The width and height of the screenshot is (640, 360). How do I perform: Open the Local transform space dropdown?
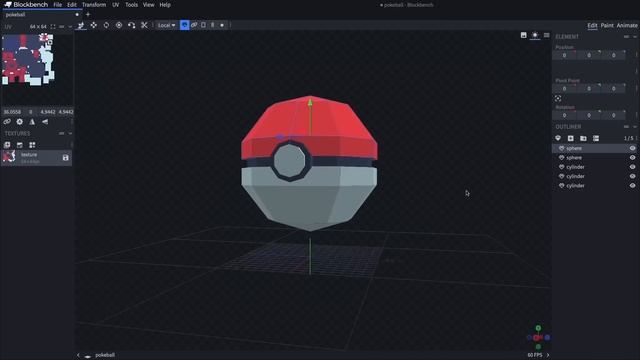pyautogui.click(x=167, y=25)
